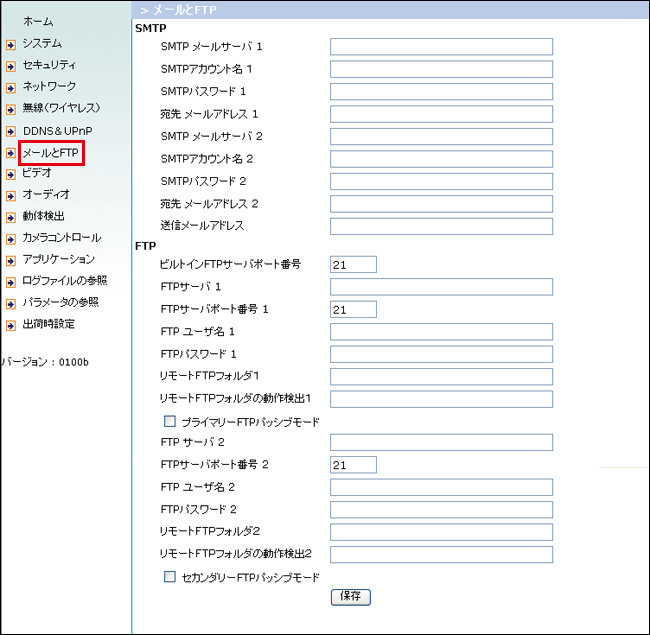Open 動体検出 settings
The height and width of the screenshot is (635, 650).
[x=44, y=216]
